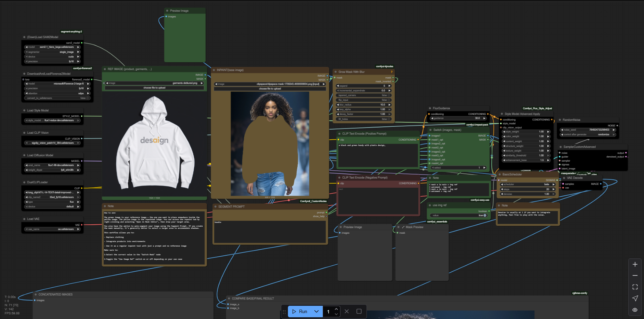The height and width of the screenshot is (319, 644).
Task: Click the square clear queue icon
Action: tap(359, 311)
